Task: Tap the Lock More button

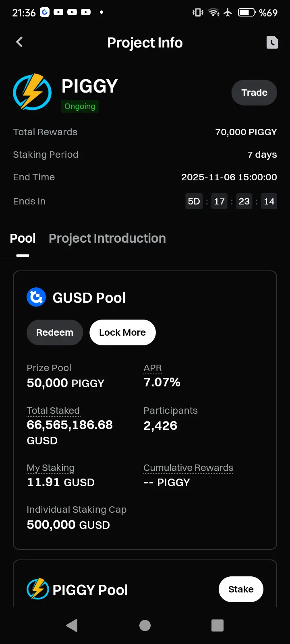Action: point(122,332)
